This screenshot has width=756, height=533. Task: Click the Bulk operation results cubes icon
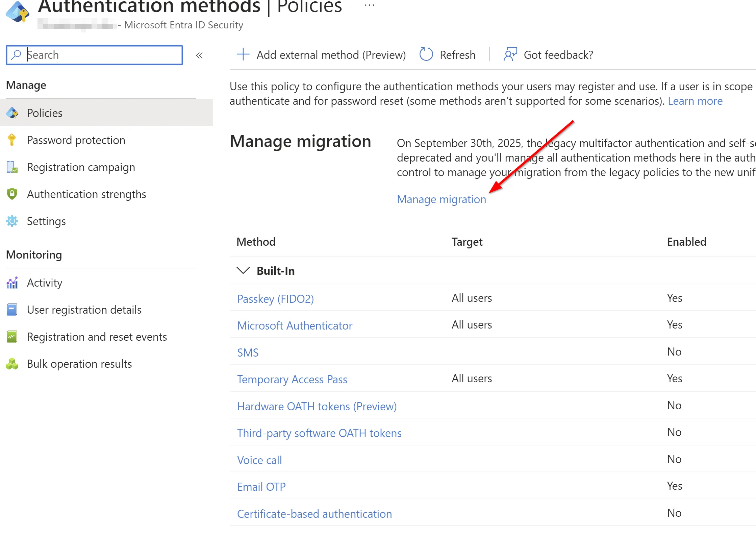point(12,364)
